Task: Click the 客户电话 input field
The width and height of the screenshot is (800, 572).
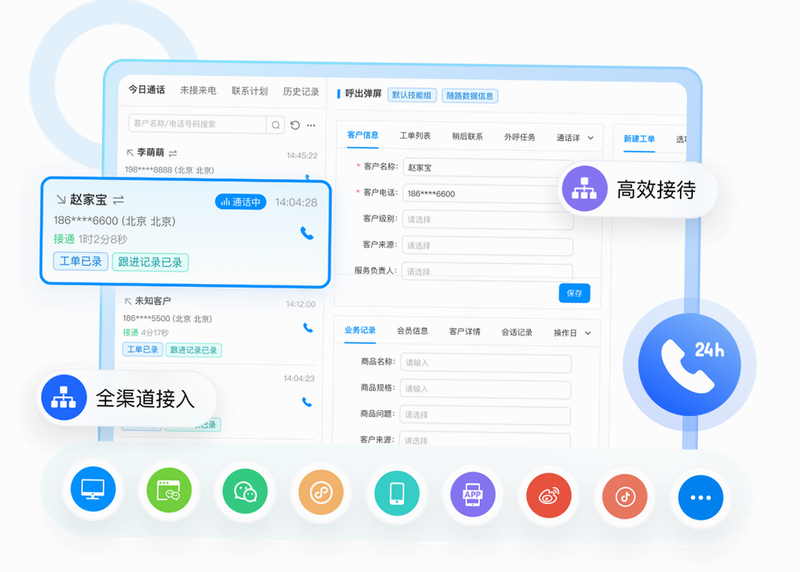Action: [x=488, y=193]
